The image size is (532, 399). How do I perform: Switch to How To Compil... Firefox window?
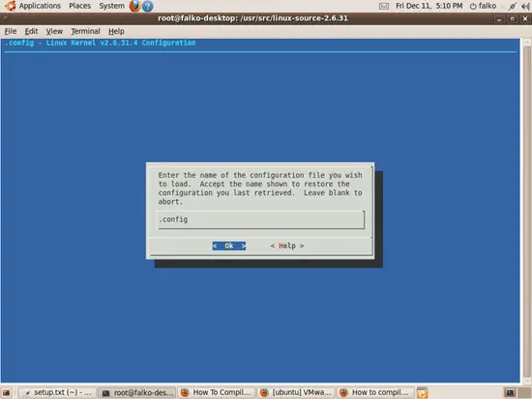click(216, 392)
